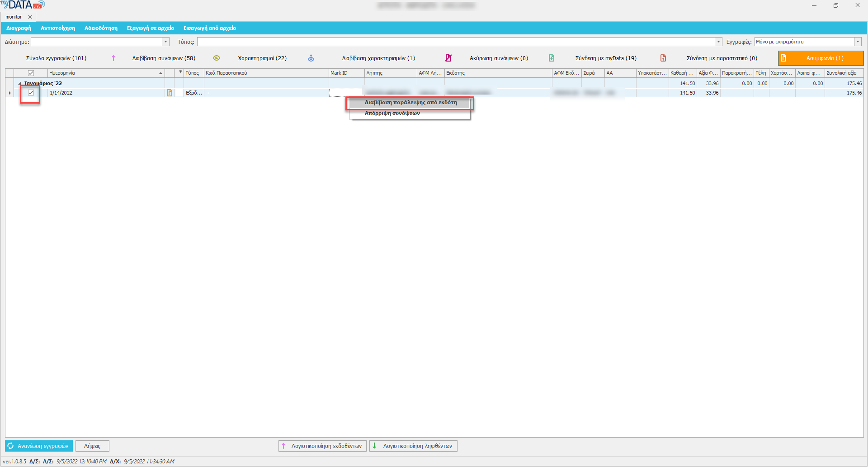
Task: Click the Λογιστικοποίηση ληφθέντων button
Action: point(413,446)
